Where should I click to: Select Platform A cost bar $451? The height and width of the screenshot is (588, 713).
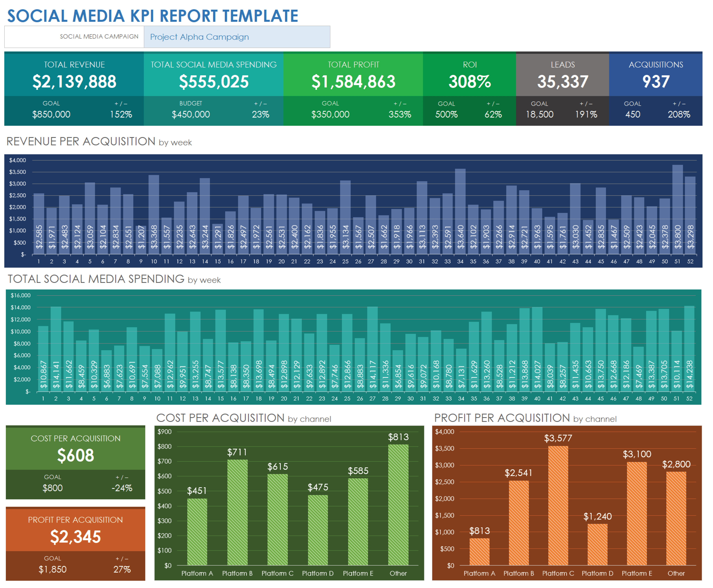[197, 532]
